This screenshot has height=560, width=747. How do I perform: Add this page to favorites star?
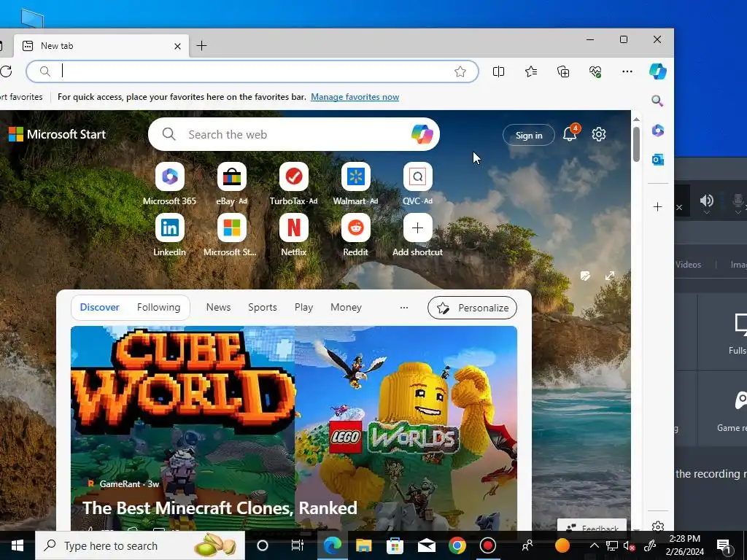click(460, 71)
